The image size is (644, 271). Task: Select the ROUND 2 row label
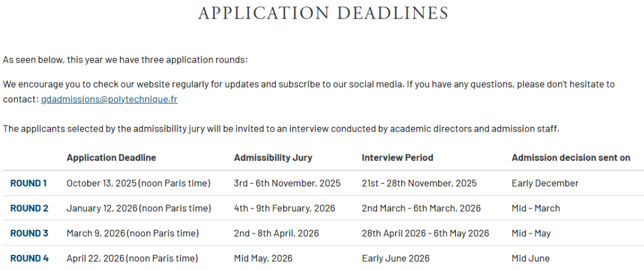tap(29, 208)
